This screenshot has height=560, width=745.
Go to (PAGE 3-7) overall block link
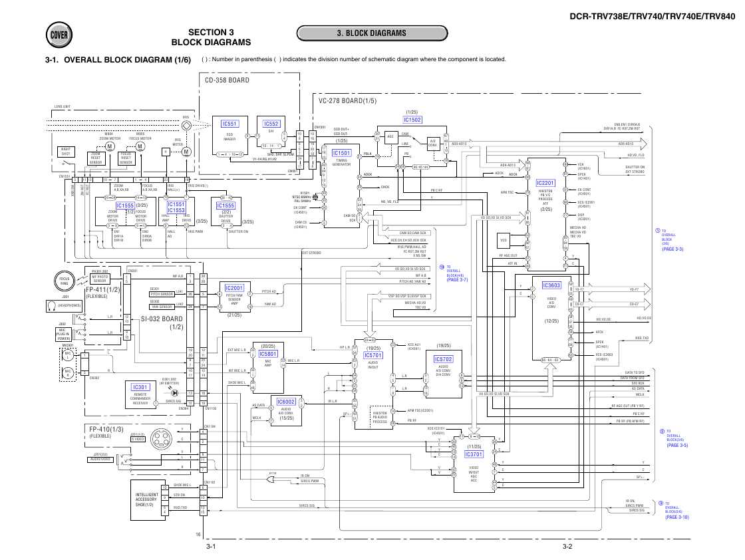point(457,280)
